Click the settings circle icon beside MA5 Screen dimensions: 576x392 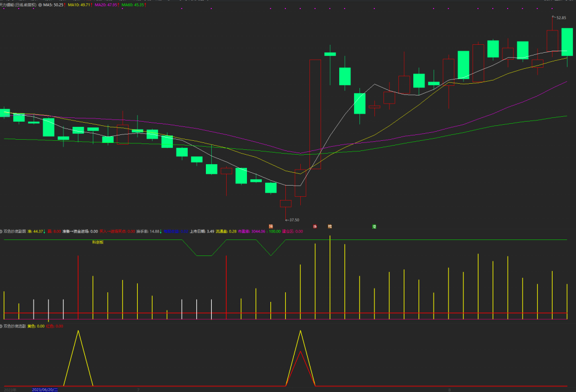(x=40, y=4)
